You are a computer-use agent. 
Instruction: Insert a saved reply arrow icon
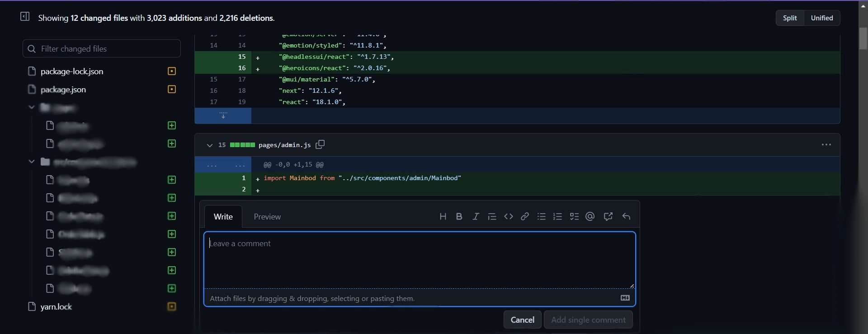click(626, 217)
